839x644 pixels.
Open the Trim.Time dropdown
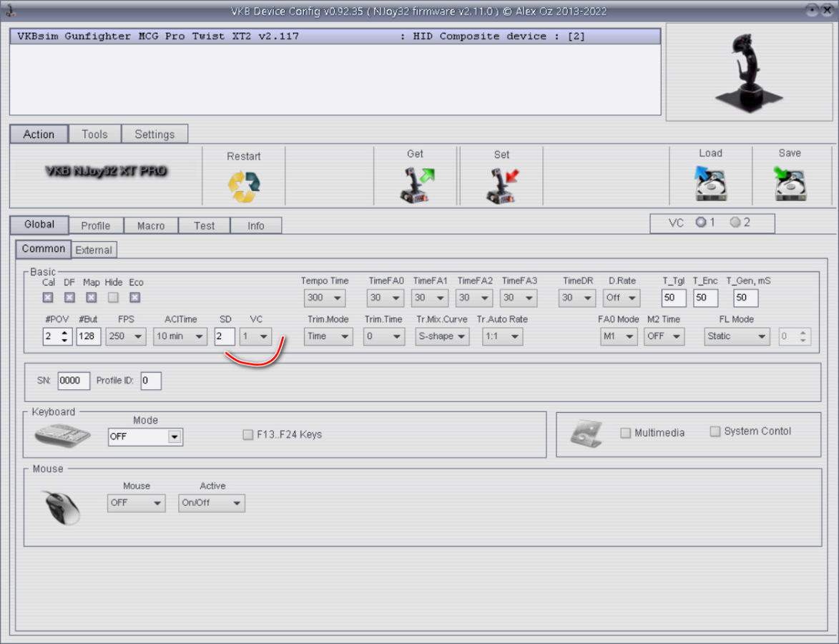click(x=384, y=336)
